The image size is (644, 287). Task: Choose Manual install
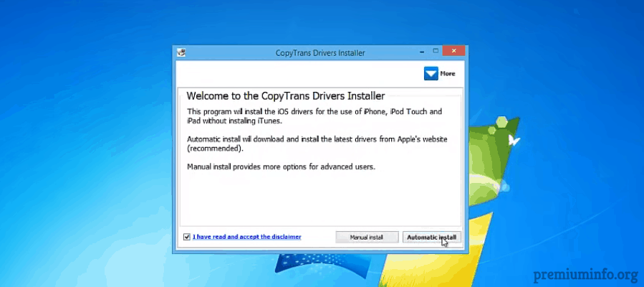(367, 237)
